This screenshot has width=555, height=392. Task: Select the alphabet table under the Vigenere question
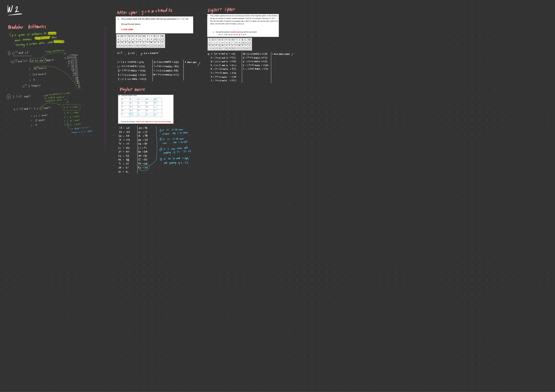[x=229, y=44]
